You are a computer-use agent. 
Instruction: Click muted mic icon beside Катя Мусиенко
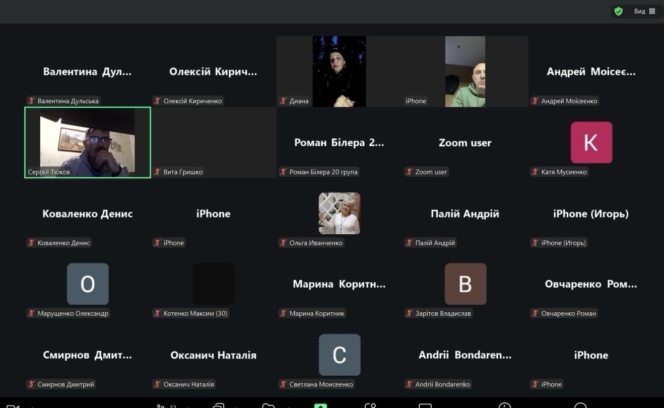tap(536, 172)
